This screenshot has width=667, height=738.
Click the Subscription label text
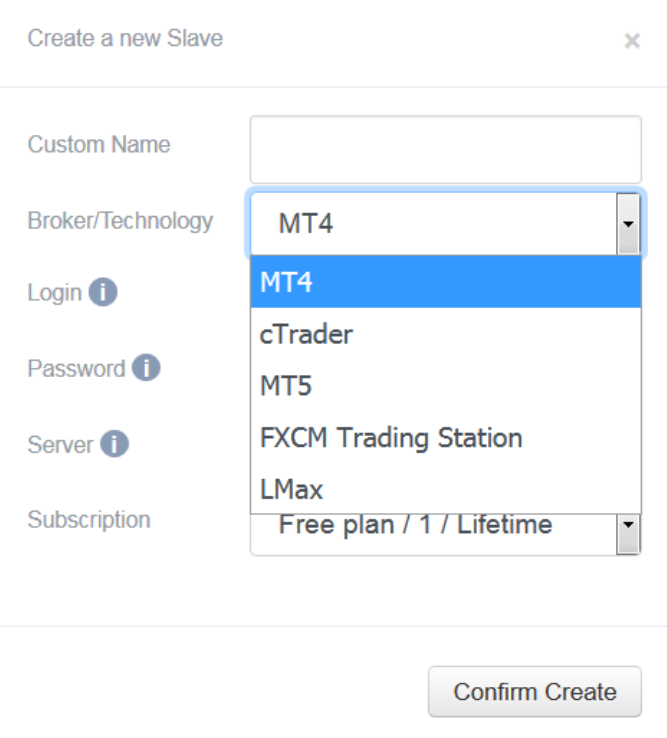point(89,520)
